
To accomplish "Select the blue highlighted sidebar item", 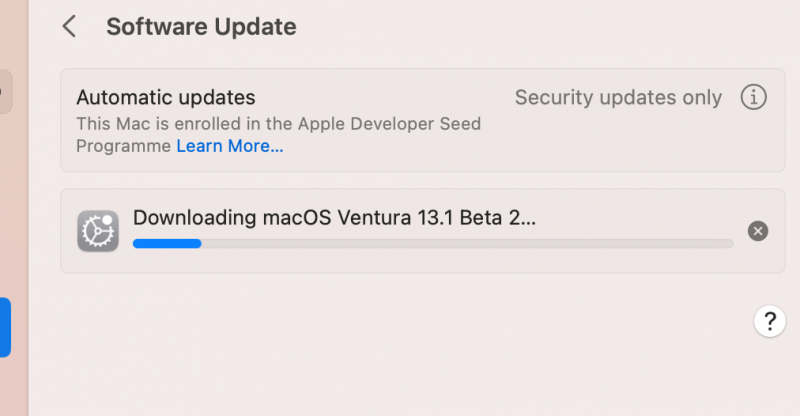I will tap(5, 327).
